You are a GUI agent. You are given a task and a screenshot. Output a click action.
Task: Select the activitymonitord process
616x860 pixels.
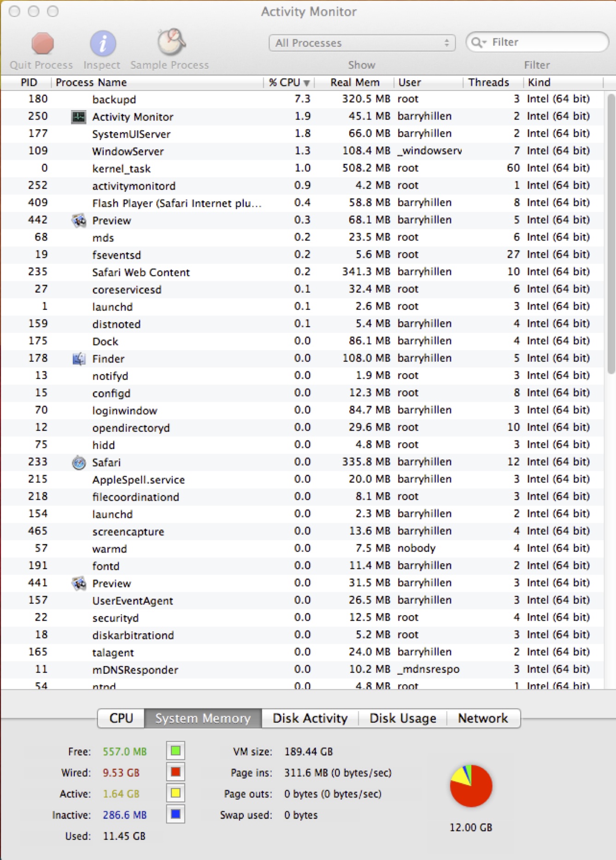pos(302,186)
